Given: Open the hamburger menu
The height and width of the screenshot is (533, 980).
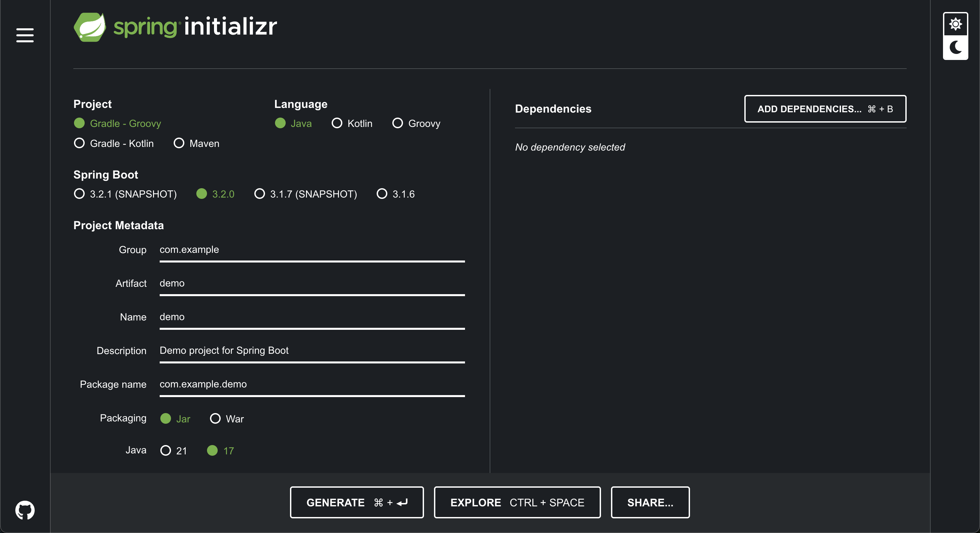Looking at the screenshot, I should pos(25,35).
